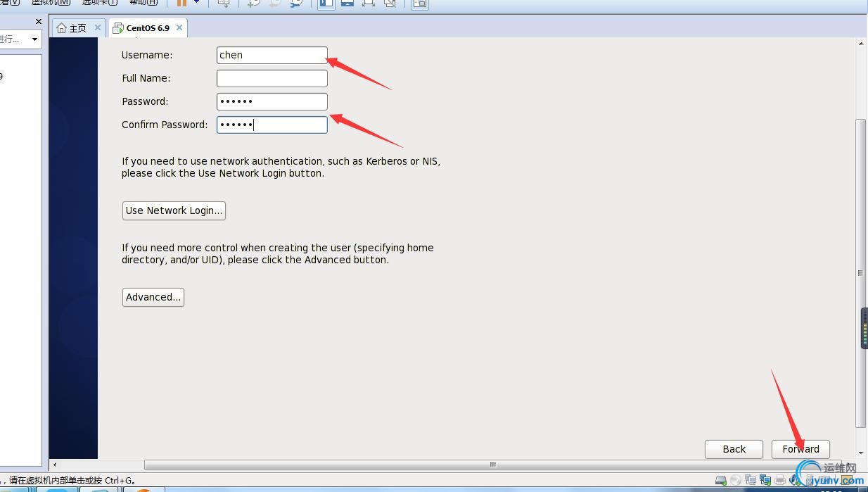The image size is (868, 492).
Task: Click the CD/DVD drive status icon
Action: coord(736,481)
